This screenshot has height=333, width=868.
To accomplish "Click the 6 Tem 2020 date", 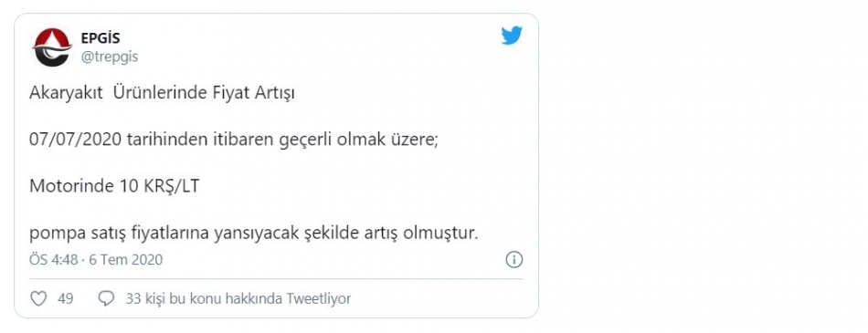I will pyautogui.click(x=126, y=259).
